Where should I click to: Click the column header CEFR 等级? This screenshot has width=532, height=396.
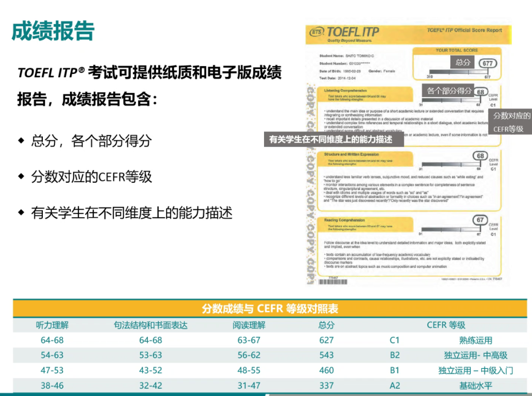pyautogui.click(x=446, y=325)
